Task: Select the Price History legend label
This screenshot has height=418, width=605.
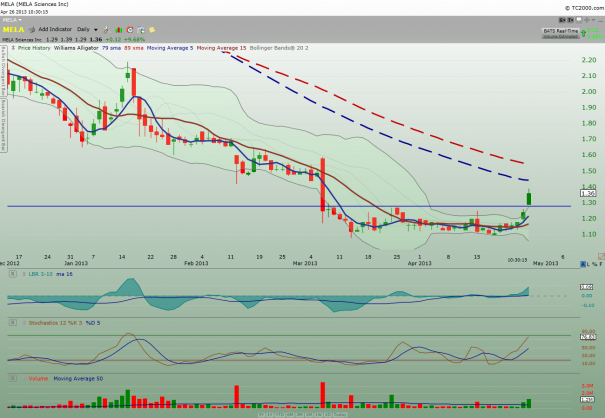Action: tap(34, 48)
